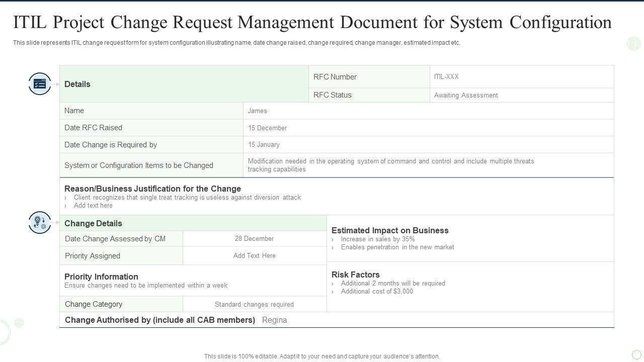Click the Awaiting Assessment status value

coord(466,96)
